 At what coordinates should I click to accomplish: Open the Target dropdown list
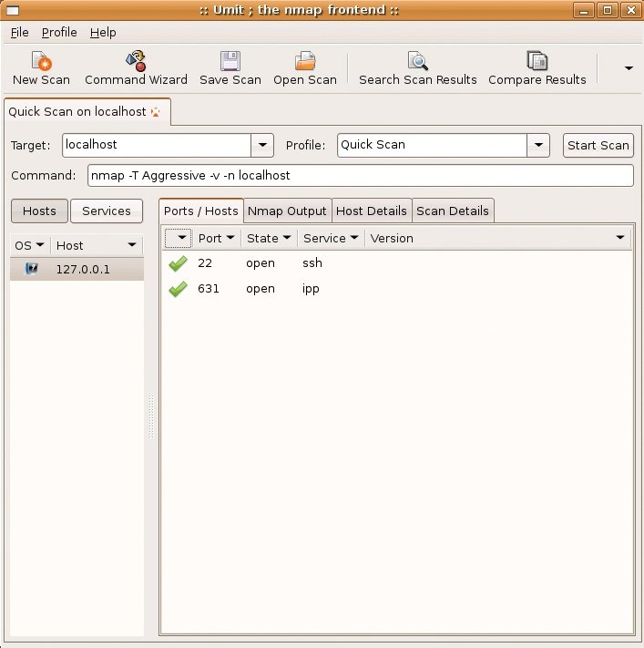(x=262, y=145)
